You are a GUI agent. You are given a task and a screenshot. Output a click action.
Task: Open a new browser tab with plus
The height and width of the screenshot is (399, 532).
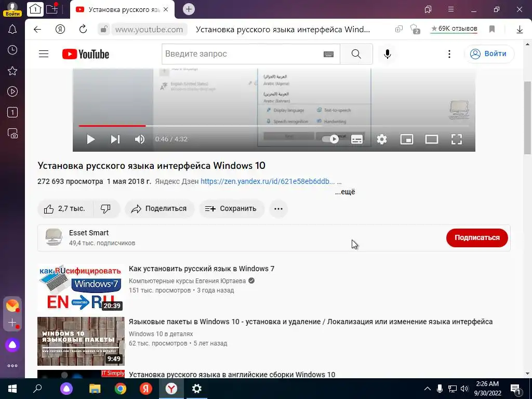[x=189, y=9]
